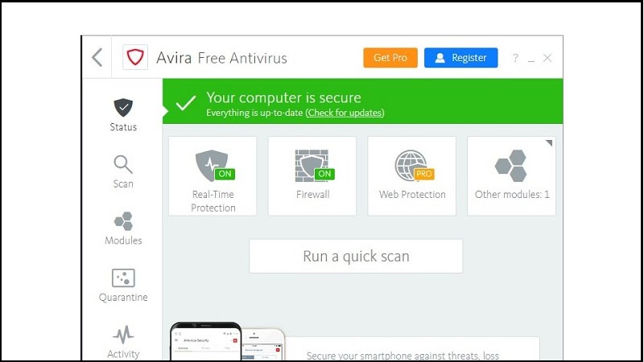Click the Your computer is secure headline
This screenshot has width=644, height=362.
click(x=283, y=97)
